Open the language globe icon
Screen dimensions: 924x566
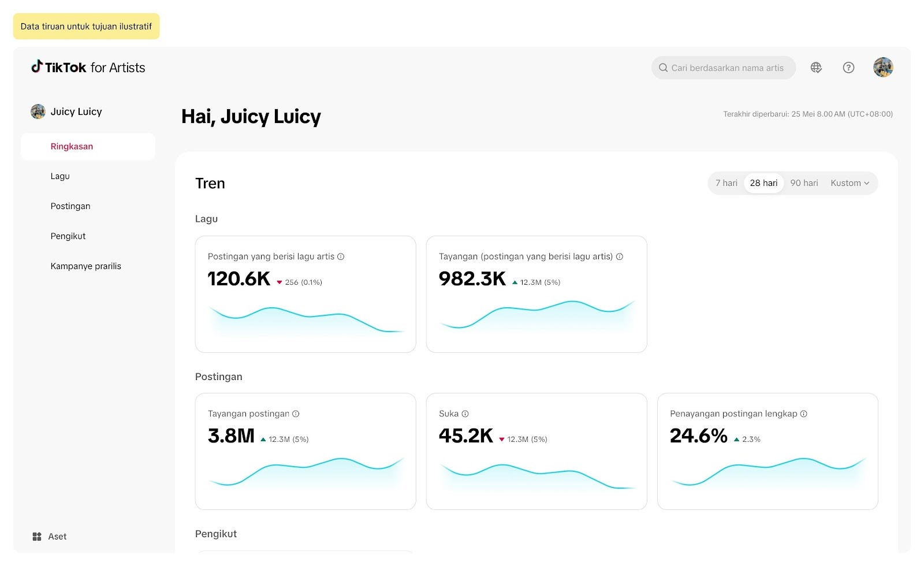816,68
